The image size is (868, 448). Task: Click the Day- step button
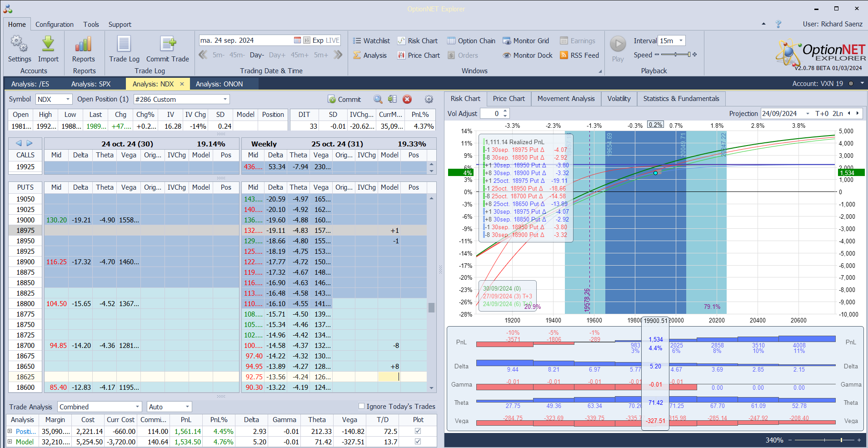click(257, 55)
